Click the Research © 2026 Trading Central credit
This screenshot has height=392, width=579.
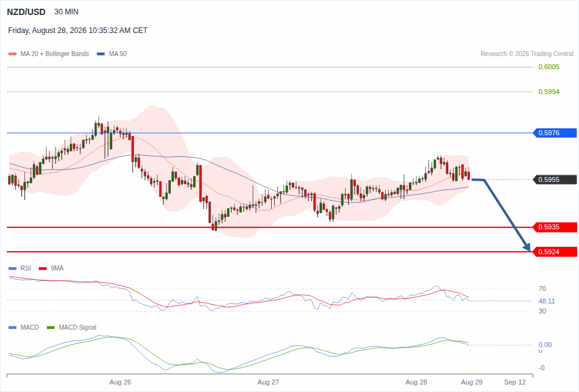pyautogui.click(x=527, y=54)
